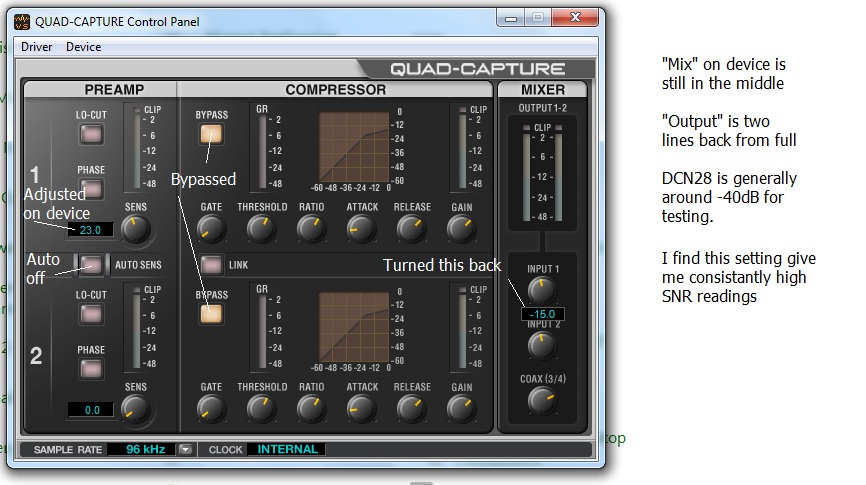Click channel 1 preamp level meter
866x485 pixels.
pos(136,147)
